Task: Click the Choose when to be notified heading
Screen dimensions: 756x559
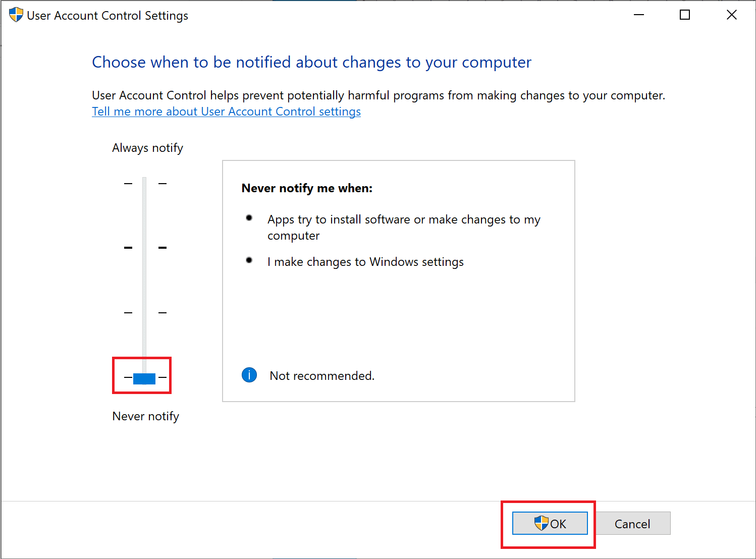Action: (x=311, y=62)
